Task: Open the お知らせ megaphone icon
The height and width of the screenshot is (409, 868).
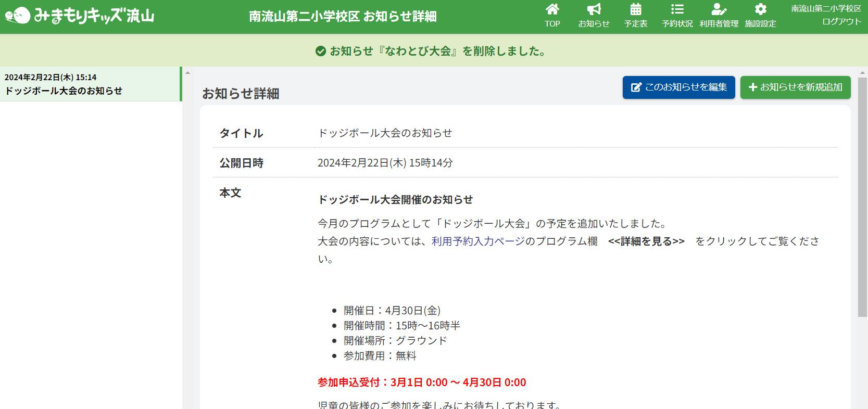Action: pos(594,9)
